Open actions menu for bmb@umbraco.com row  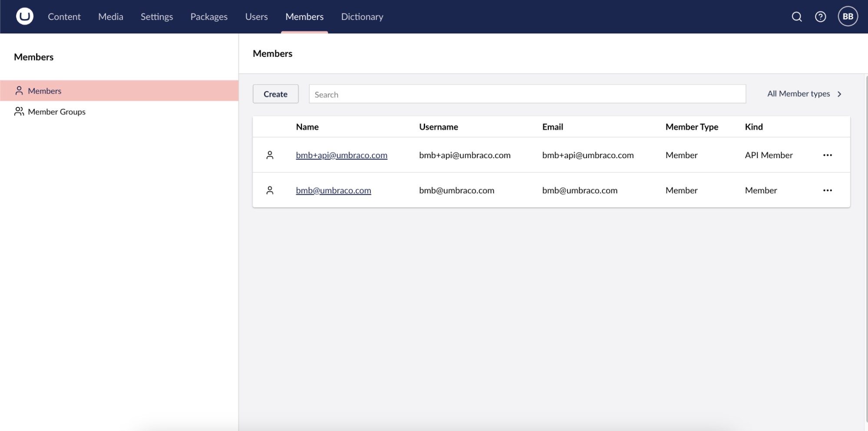pos(828,190)
